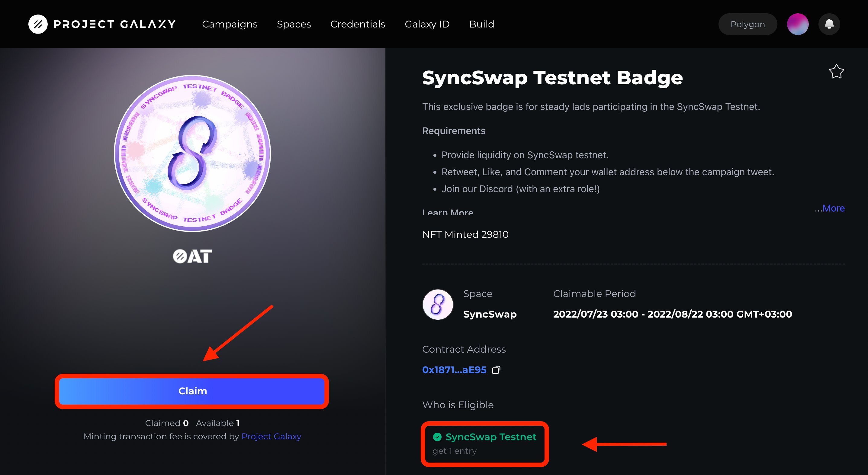Open the Build menu item

click(x=481, y=24)
